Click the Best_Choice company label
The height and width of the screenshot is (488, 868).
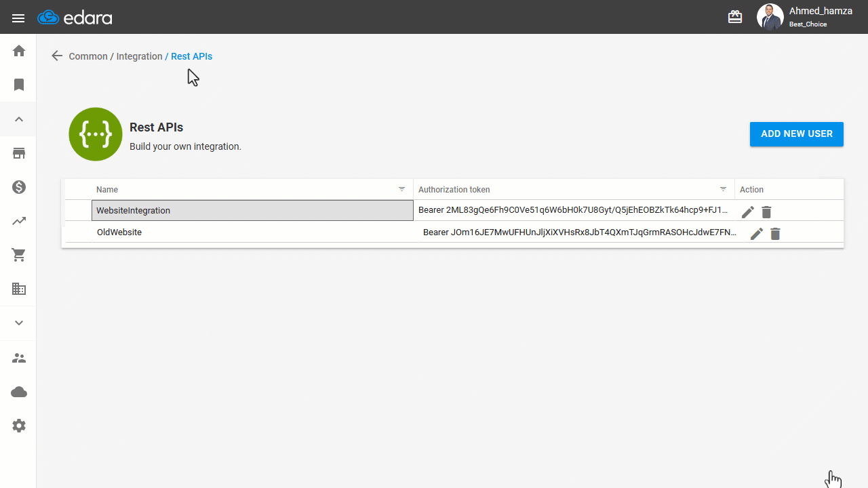(808, 24)
